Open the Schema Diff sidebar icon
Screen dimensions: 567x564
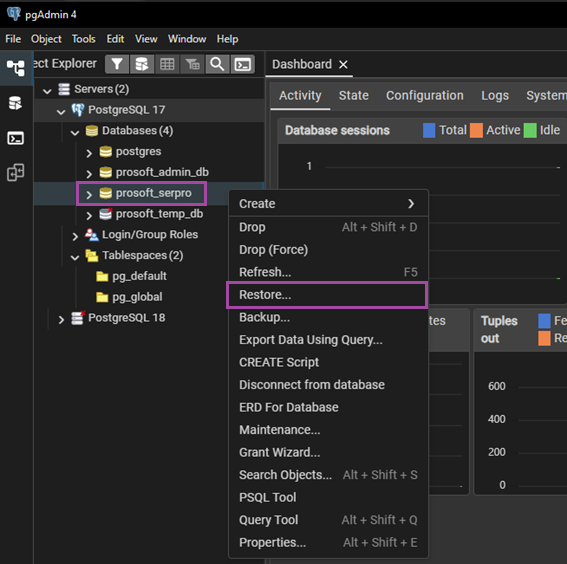pyautogui.click(x=15, y=172)
